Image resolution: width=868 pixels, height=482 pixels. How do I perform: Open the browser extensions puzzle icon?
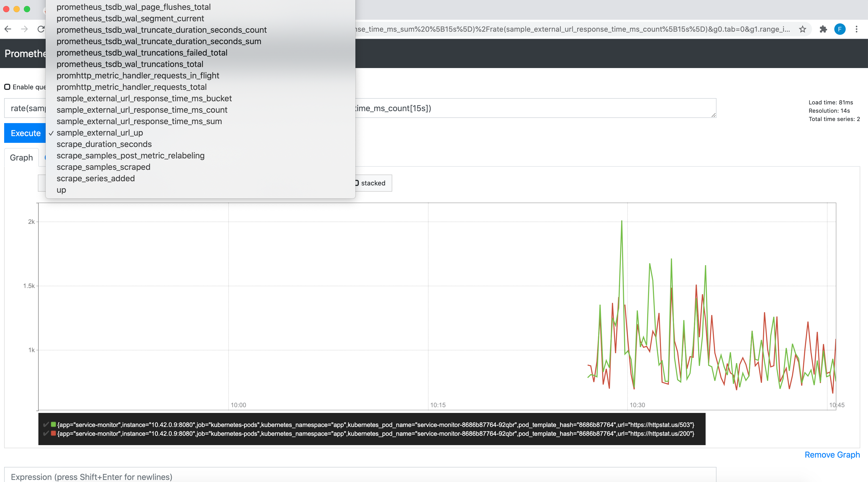tap(823, 29)
